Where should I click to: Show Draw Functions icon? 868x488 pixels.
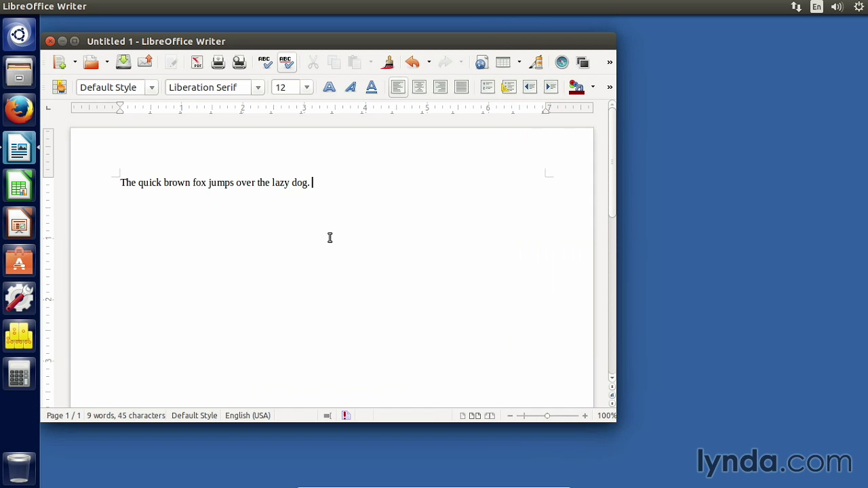(x=536, y=62)
